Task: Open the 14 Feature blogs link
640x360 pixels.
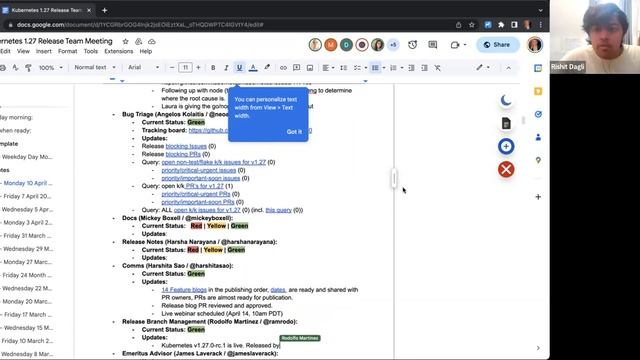Action: pos(184,290)
